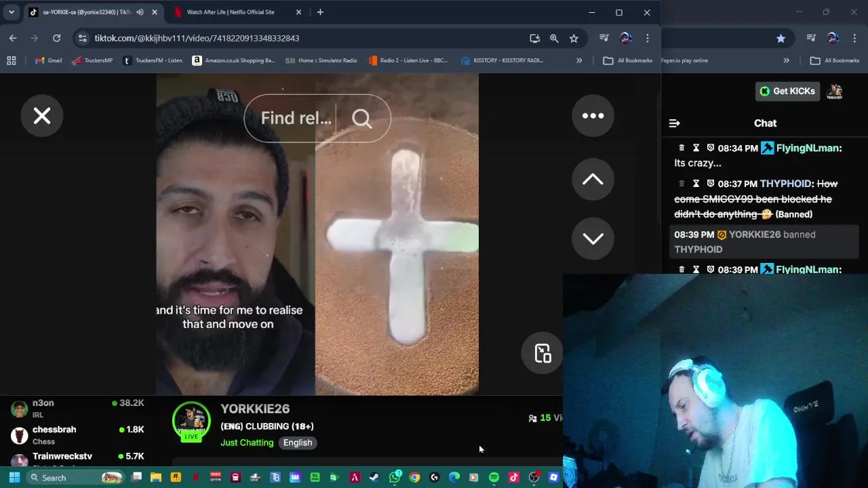
Task: Collapse the Chat panel with the header icon
Action: (674, 123)
